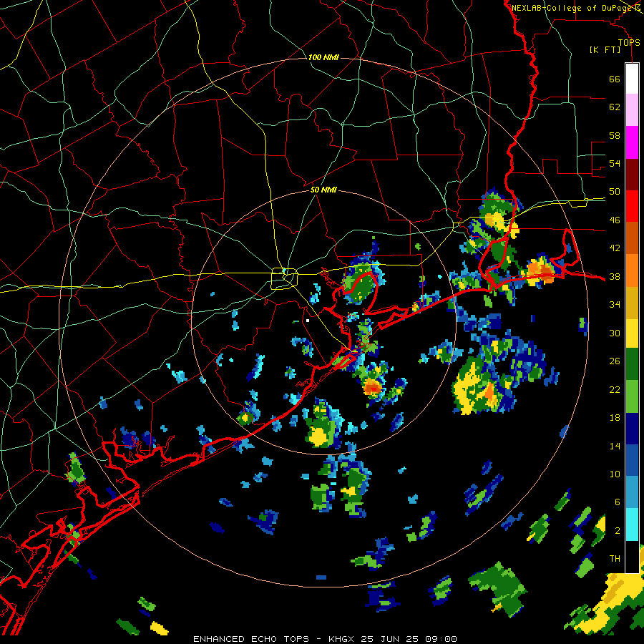Click the 46 legend value
Viewport: 644px width, 644px height.
(x=615, y=220)
